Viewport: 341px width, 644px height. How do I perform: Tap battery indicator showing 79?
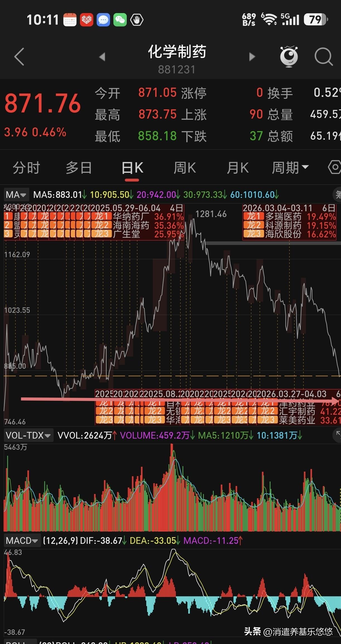point(316,19)
